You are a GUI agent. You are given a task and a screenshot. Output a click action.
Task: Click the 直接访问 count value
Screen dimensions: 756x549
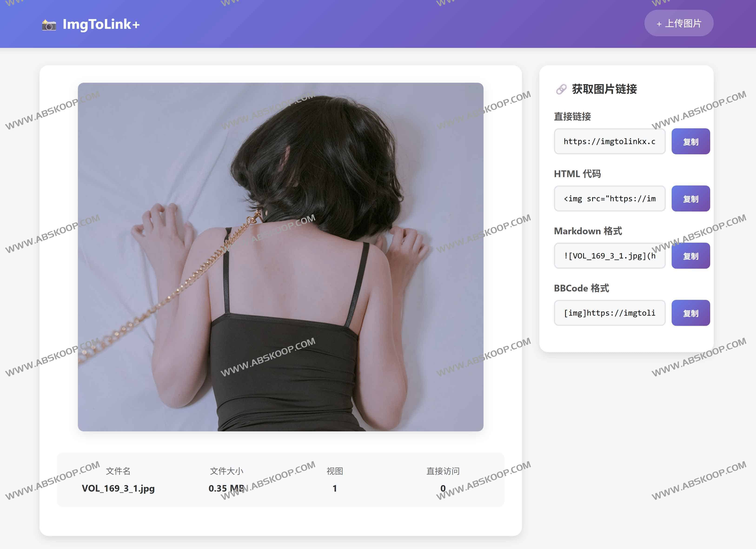pos(443,488)
